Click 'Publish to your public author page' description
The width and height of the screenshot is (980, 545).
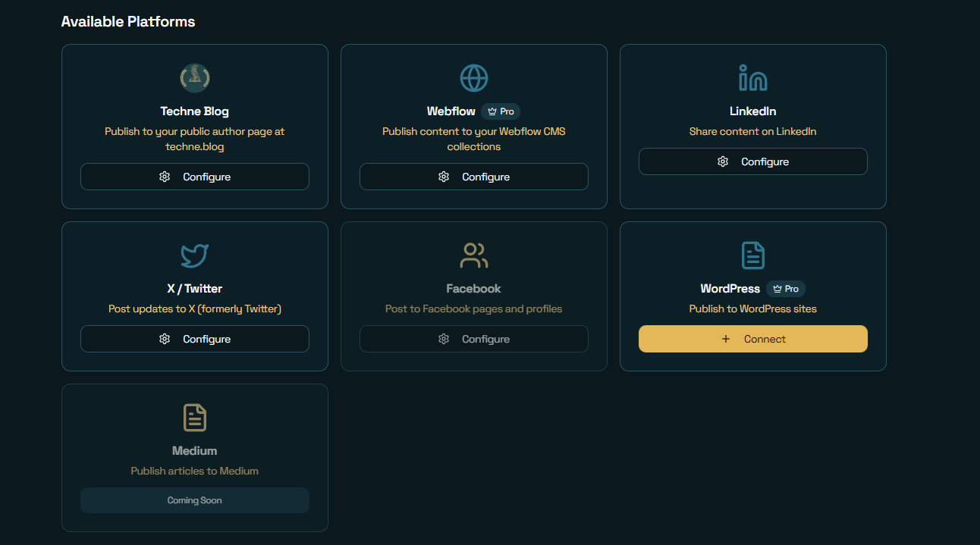click(195, 139)
